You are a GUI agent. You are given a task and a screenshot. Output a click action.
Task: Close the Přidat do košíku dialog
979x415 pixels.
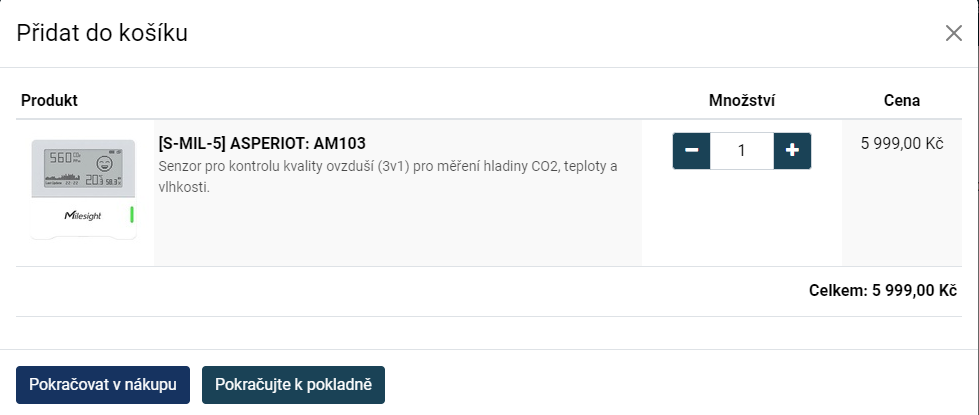coord(953,33)
